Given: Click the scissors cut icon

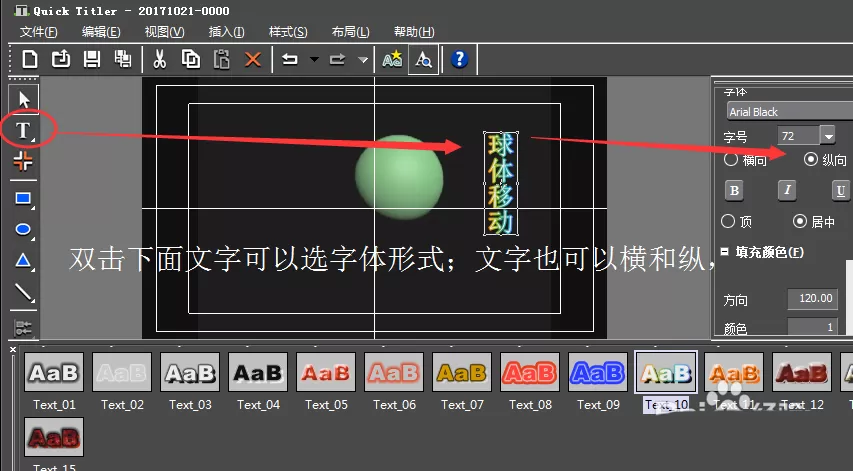Looking at the screenshot, I should (159, 59).
